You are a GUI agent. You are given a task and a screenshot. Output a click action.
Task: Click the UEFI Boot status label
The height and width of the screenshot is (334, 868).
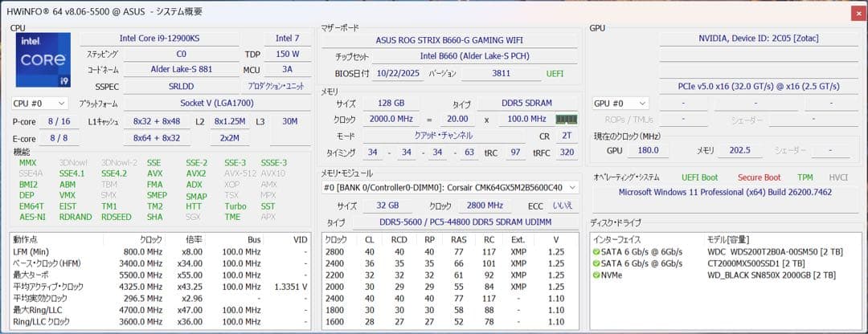coord(700,177)
